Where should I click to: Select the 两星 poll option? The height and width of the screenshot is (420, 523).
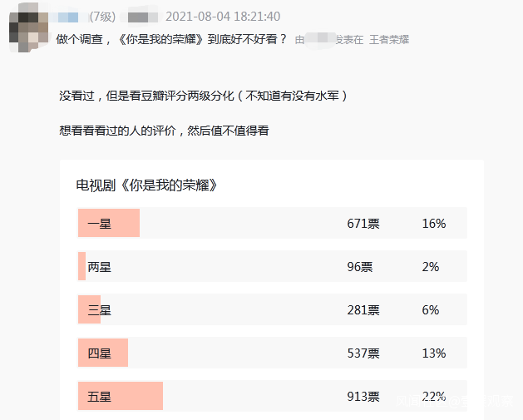[x=99, y=267]
